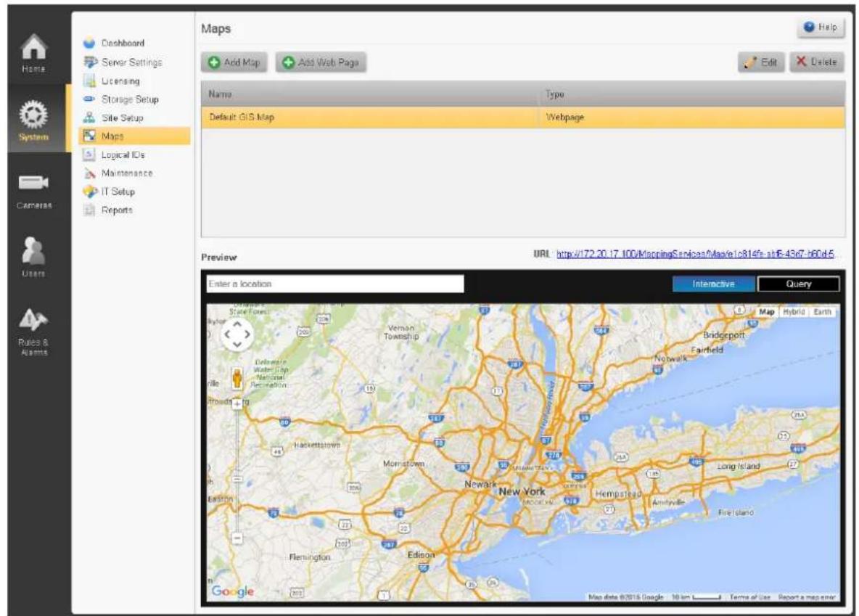This screenshot has height=616, width=859.
Task: Click the Enter a location field
Action: [x=335, y=284]
